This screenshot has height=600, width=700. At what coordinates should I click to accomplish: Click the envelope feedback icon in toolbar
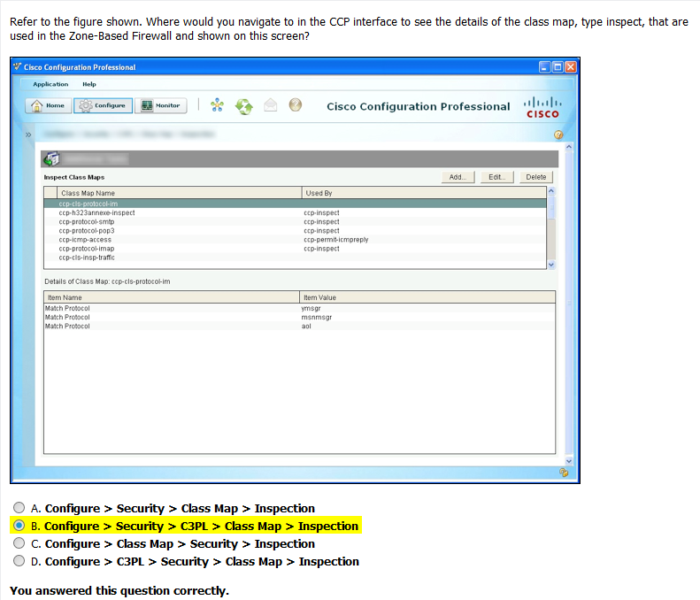coord(270,105)
